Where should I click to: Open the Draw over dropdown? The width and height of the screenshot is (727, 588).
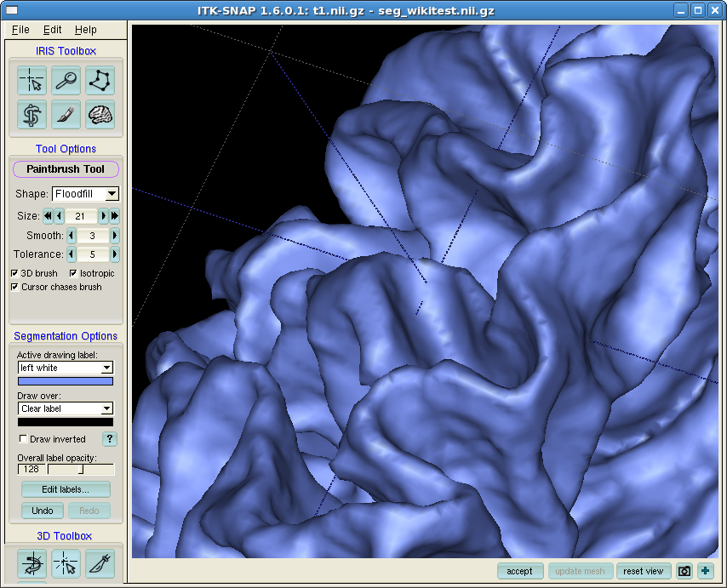66,408
